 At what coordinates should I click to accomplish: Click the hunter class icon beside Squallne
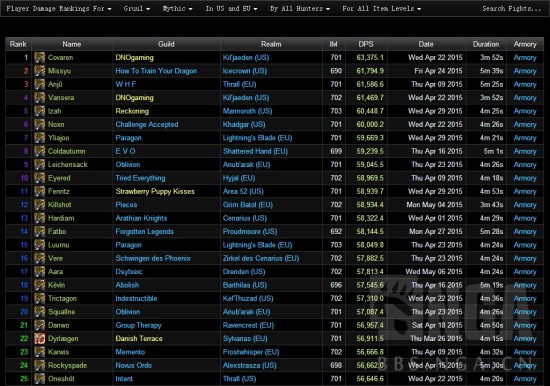[40, 312]
